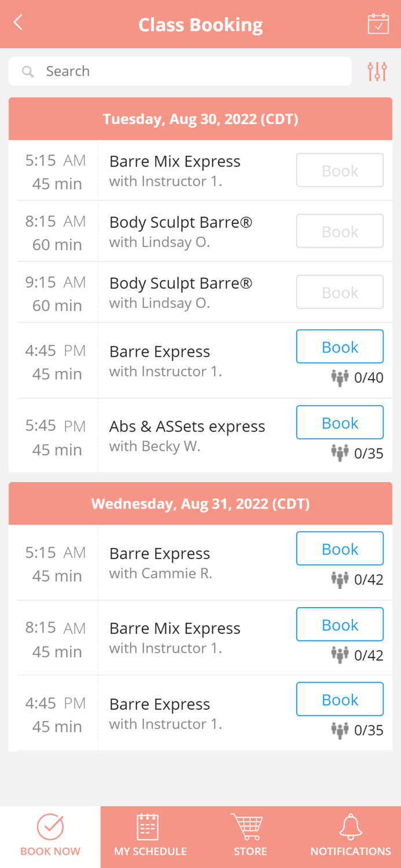Open the filter sliders icon beside search

tap(377, 71)
